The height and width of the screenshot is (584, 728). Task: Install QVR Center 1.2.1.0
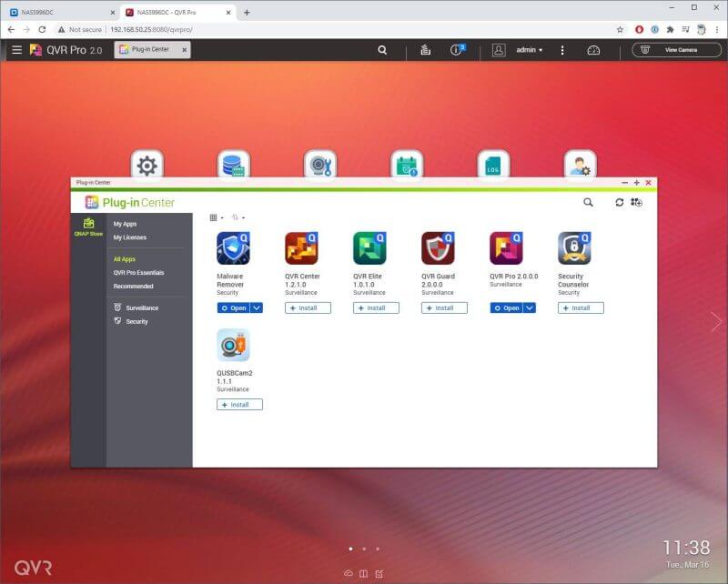[x=308, y=307]
